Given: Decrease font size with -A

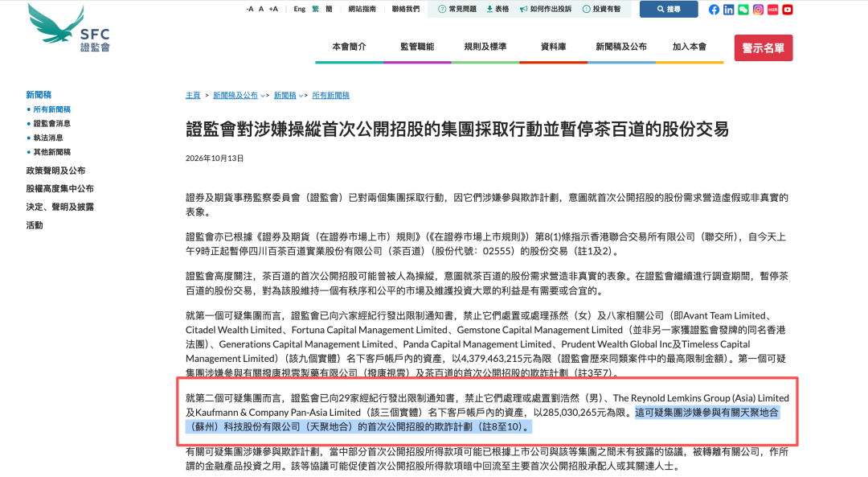Looking at the screenshot, I should pyautogui.click(x=250, y=9).
